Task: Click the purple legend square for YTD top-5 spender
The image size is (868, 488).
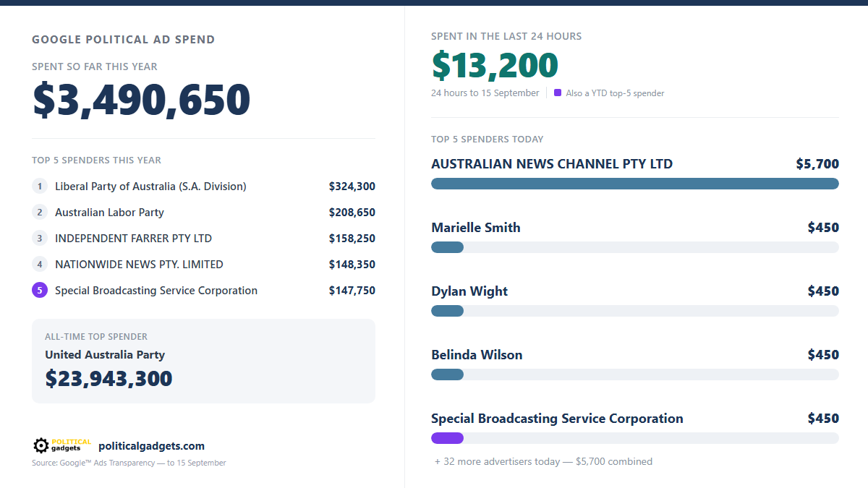Action: (558, 93)
